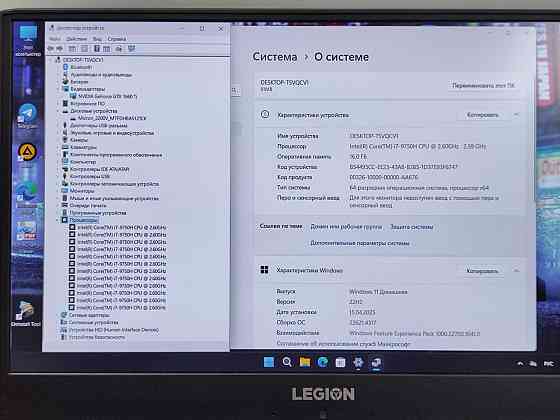
Task: Click Копировать for Windows specifications
Action: 482,271
